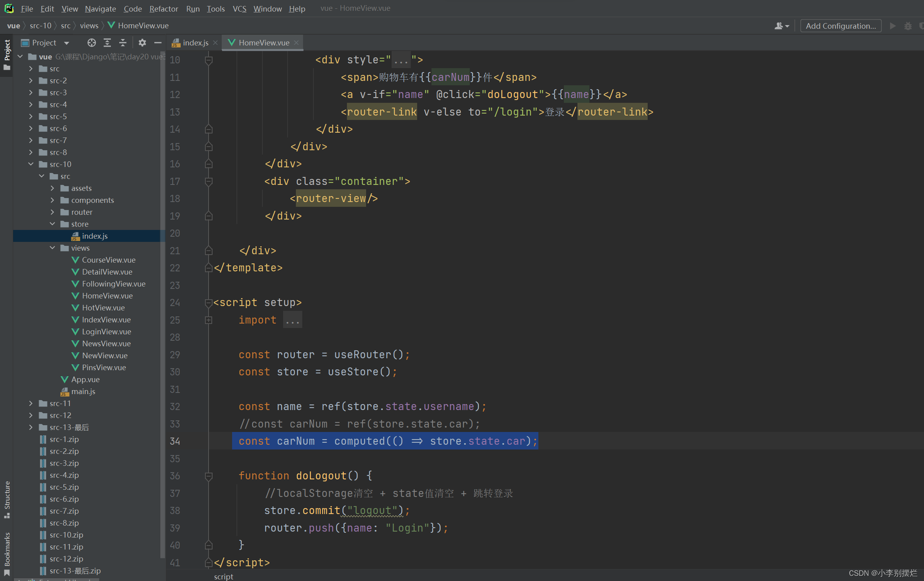This screenshot has height=581, width=924.
Task: Open the Window menu
Action: 268,9
